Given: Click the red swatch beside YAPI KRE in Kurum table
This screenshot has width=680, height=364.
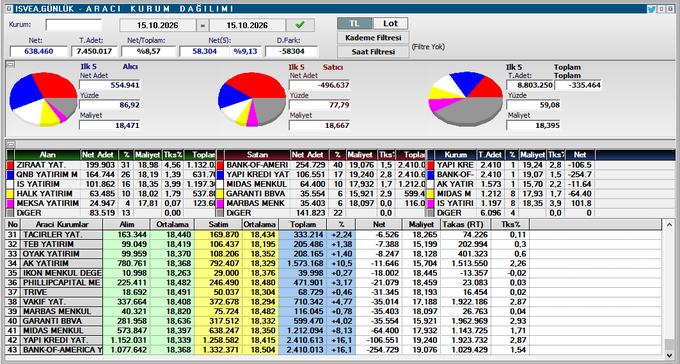Looking at the screenshot, I should click(431, 165).
